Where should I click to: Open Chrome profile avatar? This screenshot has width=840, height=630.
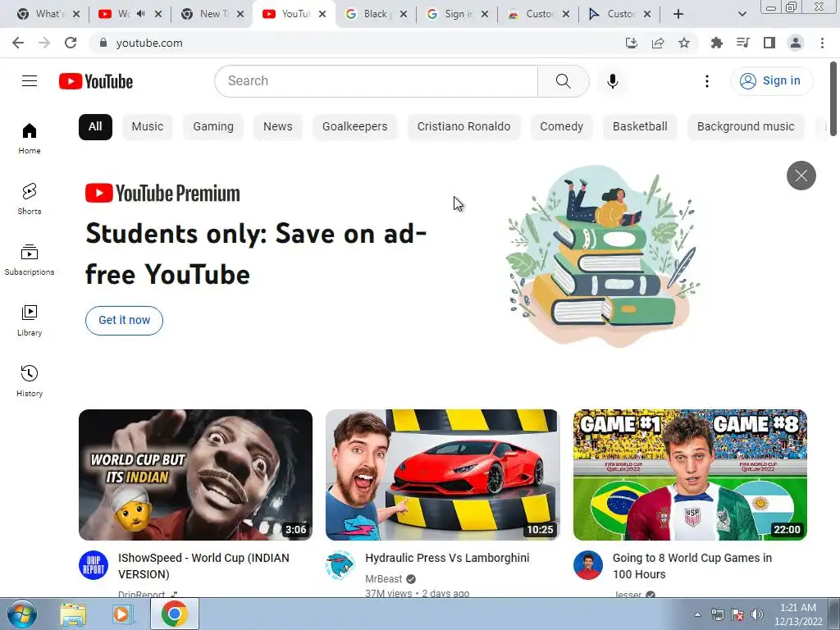tap(796, 43)
